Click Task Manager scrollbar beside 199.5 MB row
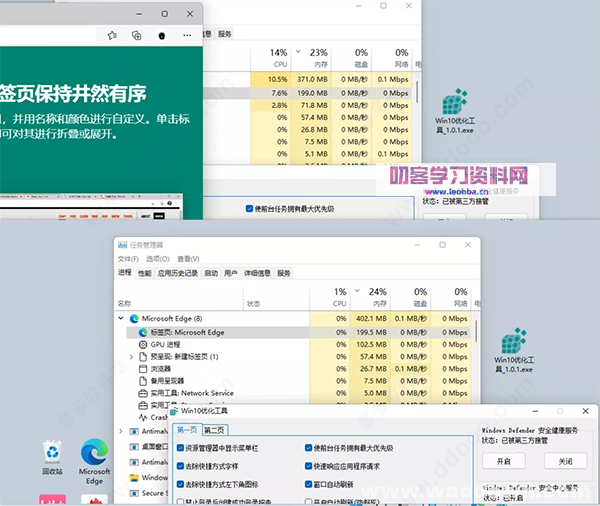The width and height of the screenshot is (600, 506). [476, 331]
